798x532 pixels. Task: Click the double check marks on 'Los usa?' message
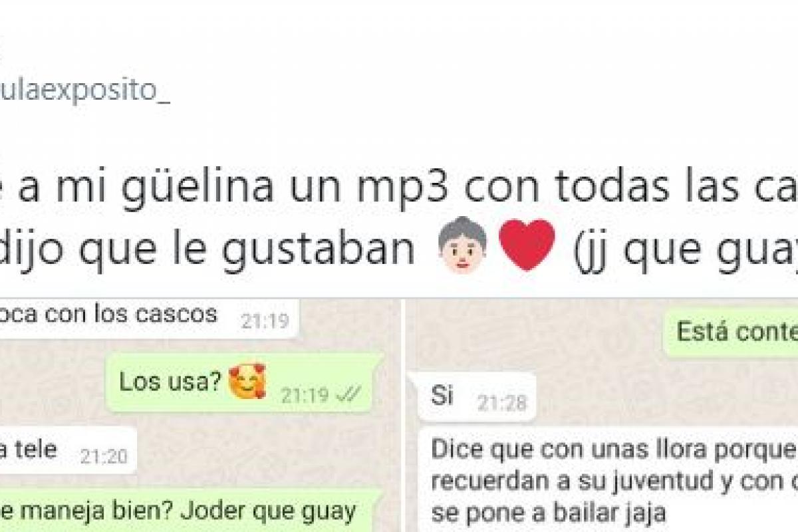point(348,395)
